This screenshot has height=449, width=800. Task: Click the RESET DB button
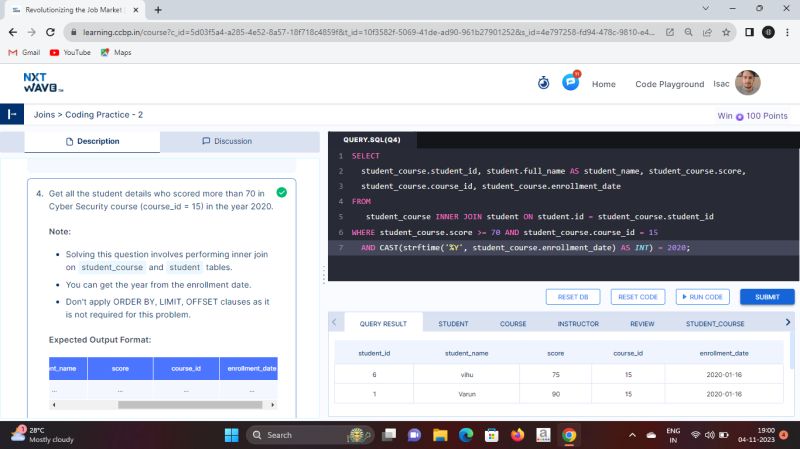[573, 297]
